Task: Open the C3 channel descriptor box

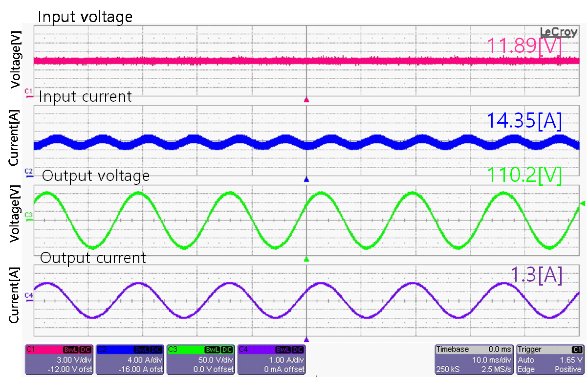Action: pos(200,359)
